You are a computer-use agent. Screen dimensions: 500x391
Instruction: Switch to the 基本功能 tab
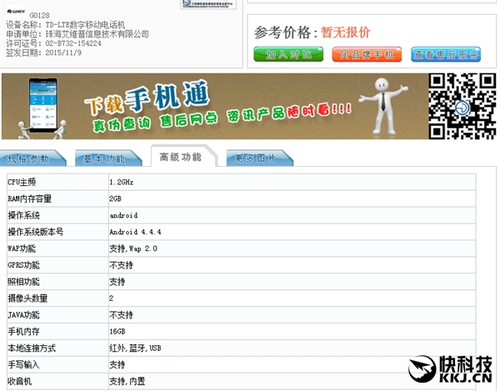tap(107, 159)
